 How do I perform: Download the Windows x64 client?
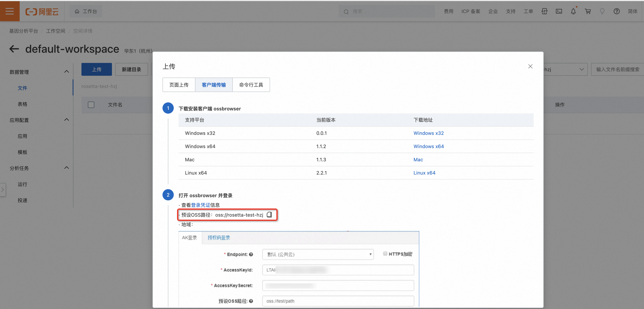429,146
